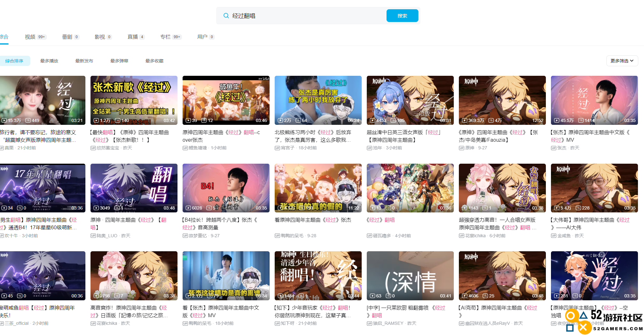Sort results by 最多弹幕
The image size is (644, 335).
(x=119, y=61)
